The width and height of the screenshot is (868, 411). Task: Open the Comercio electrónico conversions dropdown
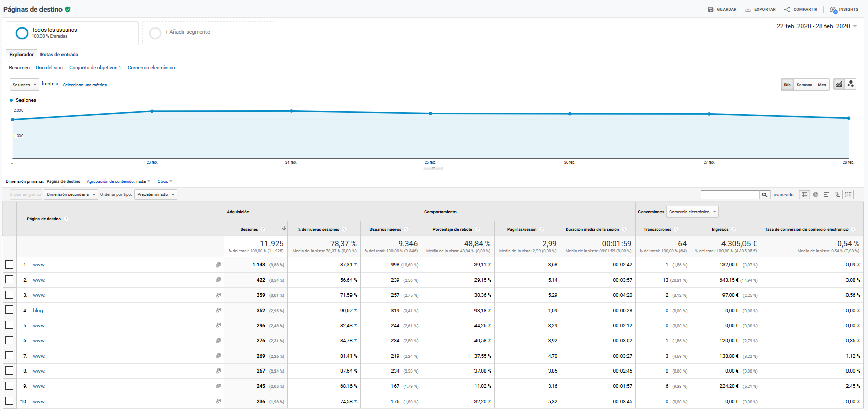(692, 212)
